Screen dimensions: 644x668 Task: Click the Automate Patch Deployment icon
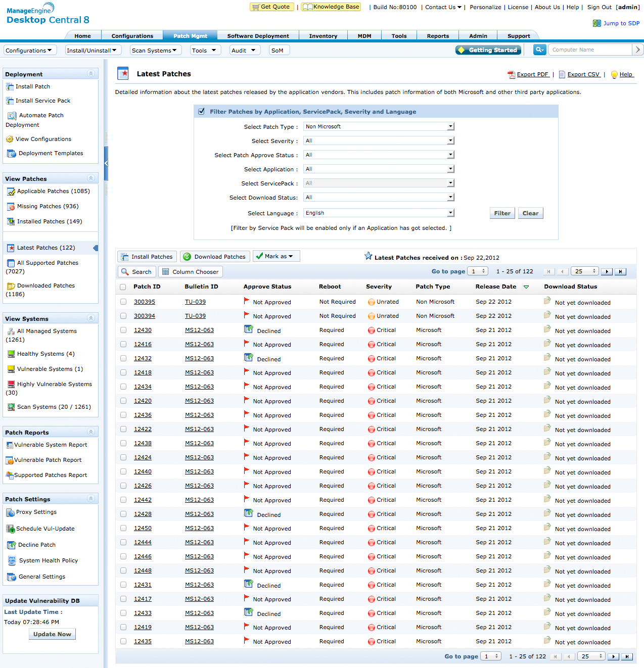click(12, 116)
